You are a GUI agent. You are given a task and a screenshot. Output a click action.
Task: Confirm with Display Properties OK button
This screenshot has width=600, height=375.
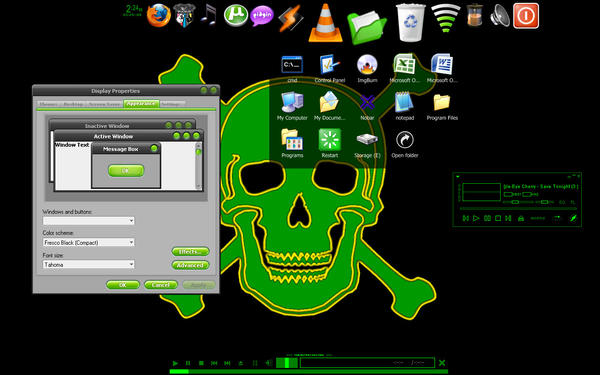coord(123,285)
